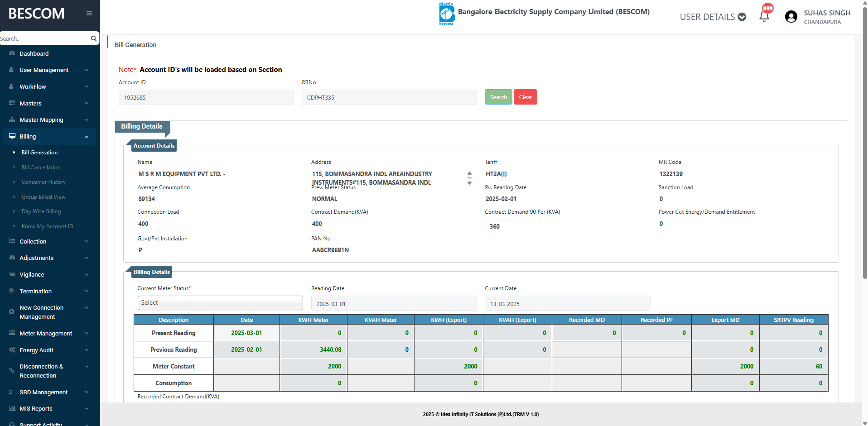This screenshot has height=426, width=868.
Task: Open the USER DETAILS dropdown
Action: click(x=713, y=17)
